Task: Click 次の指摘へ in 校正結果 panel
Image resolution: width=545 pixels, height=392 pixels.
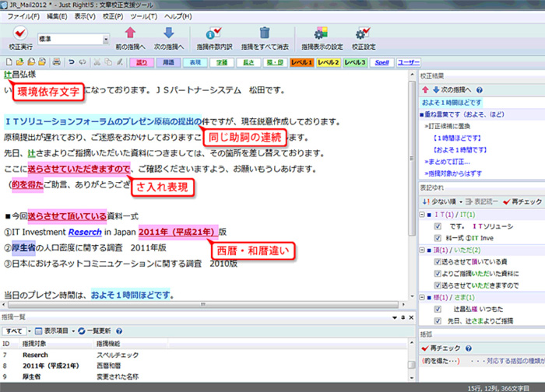Action: coord(452,90)
